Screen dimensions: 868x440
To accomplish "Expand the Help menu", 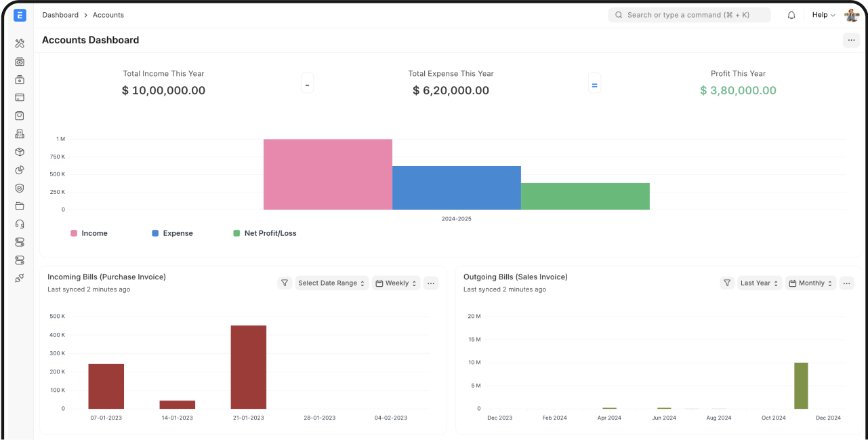I will 823,14.
